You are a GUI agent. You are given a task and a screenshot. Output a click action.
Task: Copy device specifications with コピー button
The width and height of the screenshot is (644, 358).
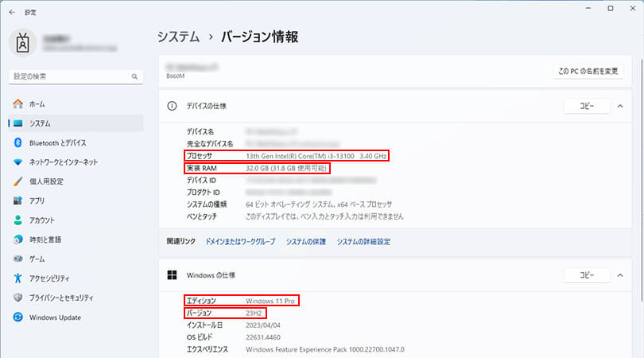click(587, 106)
